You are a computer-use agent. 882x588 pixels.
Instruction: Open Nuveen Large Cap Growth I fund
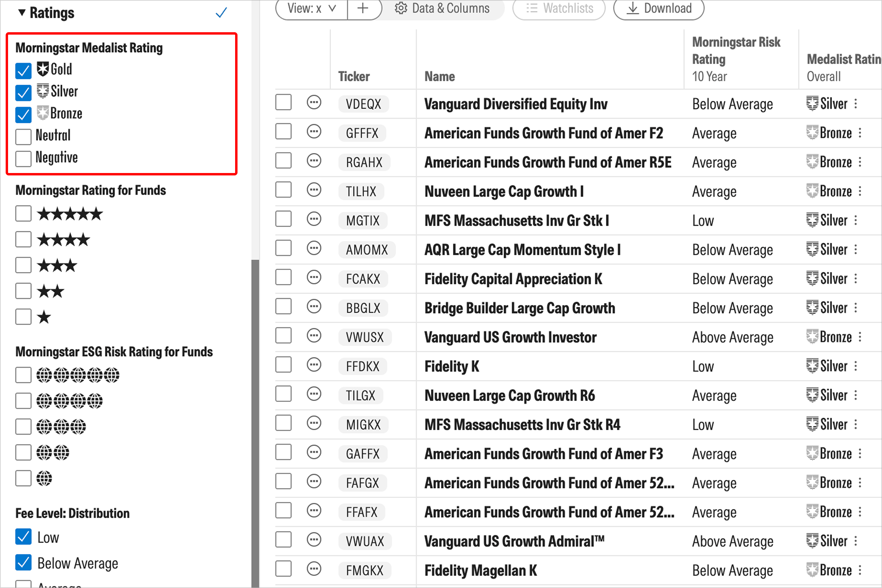[504, 192]
